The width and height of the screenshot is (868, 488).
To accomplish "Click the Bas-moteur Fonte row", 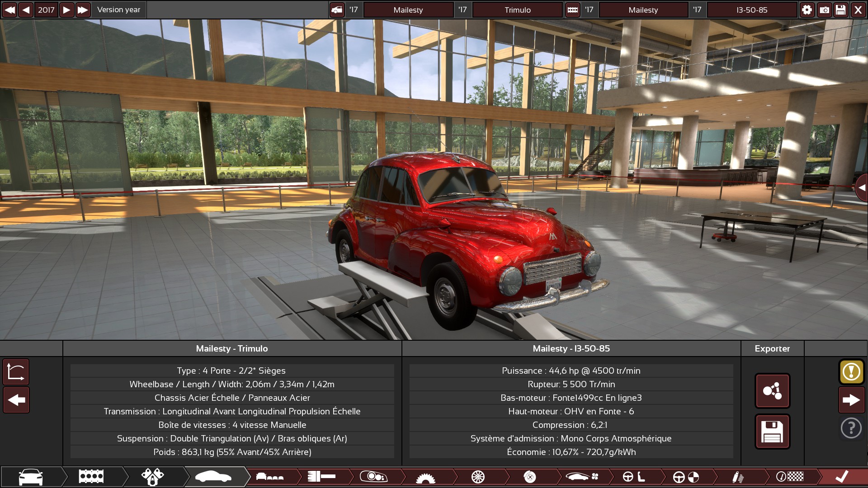I will pos(571,398).
